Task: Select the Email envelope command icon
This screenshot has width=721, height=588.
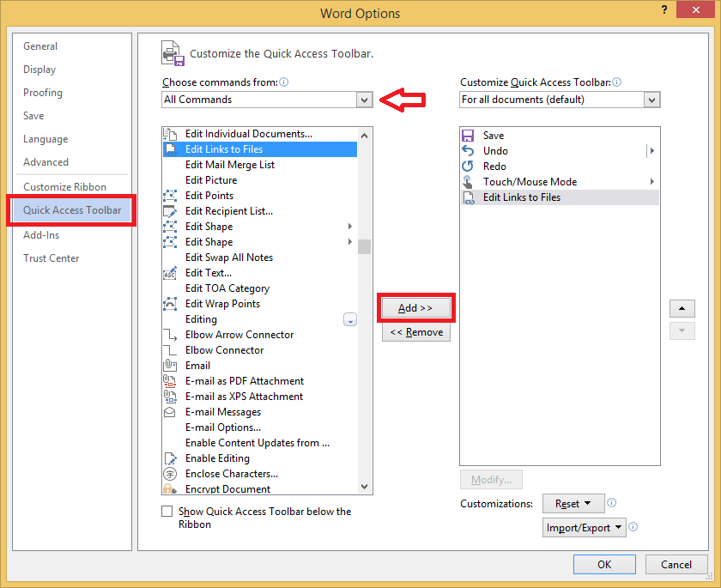Action: (171, 365)
